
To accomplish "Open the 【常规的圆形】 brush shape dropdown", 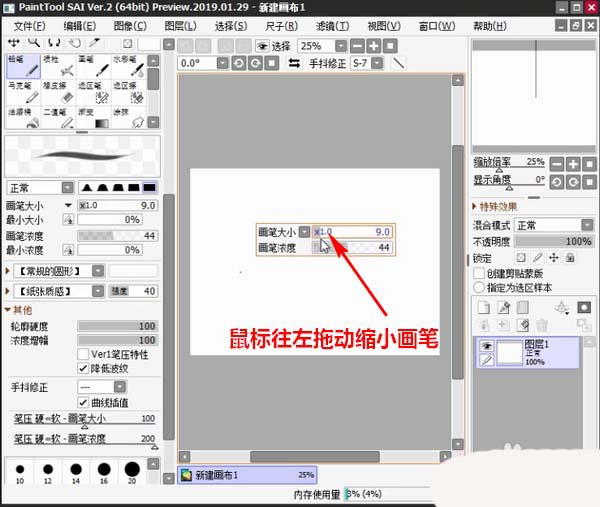I will [98, 271].
